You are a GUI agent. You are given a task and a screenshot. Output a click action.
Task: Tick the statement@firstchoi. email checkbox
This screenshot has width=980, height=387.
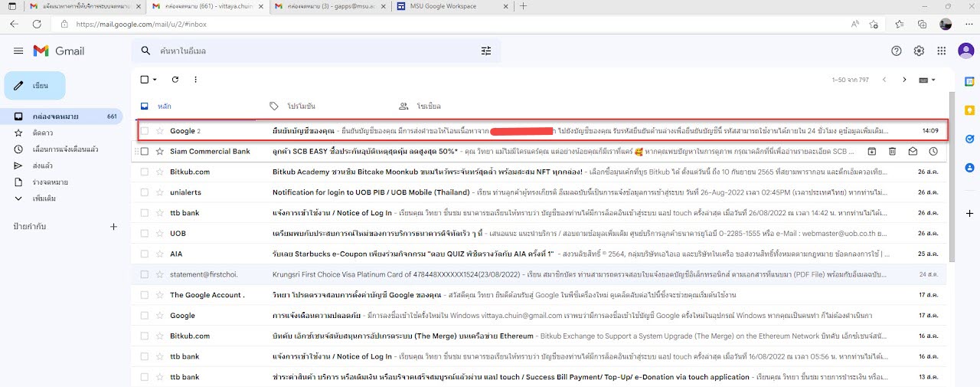pos(145,274)
